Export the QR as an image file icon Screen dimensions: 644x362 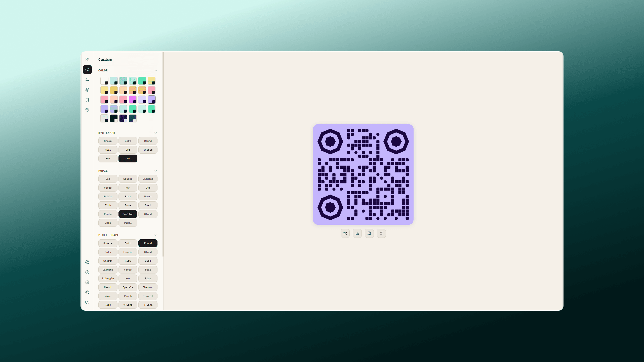pyautogui.click(x=369, y=233)
